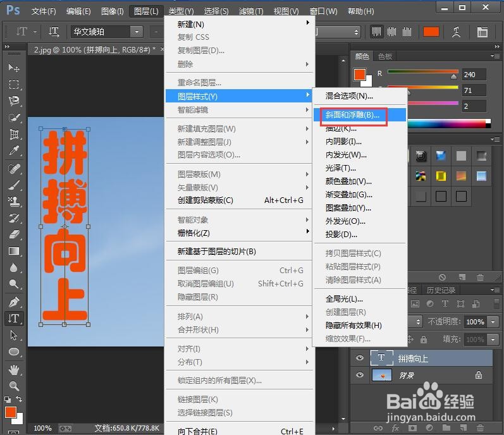Hide the 背景 layer
The image size is (504, 435).
point(360,374)
